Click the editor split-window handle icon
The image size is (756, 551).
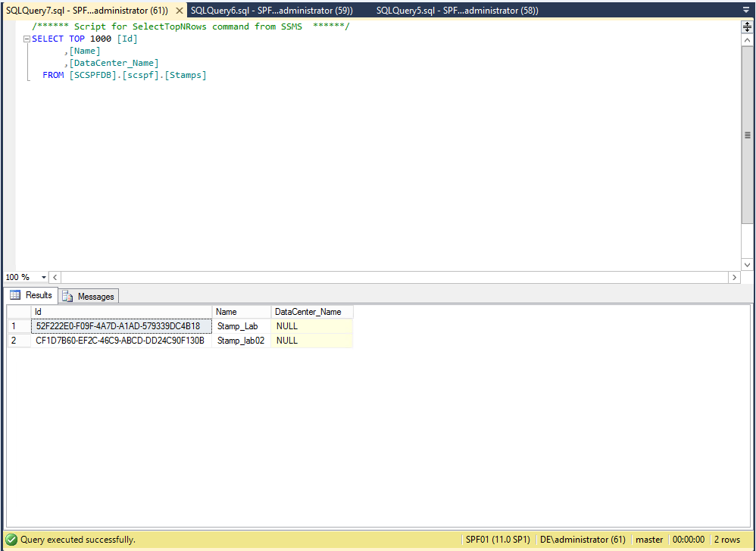747,26
